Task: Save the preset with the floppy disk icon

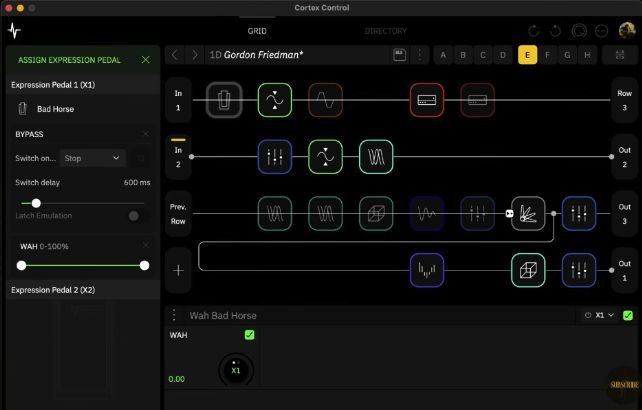Action: 400,55
